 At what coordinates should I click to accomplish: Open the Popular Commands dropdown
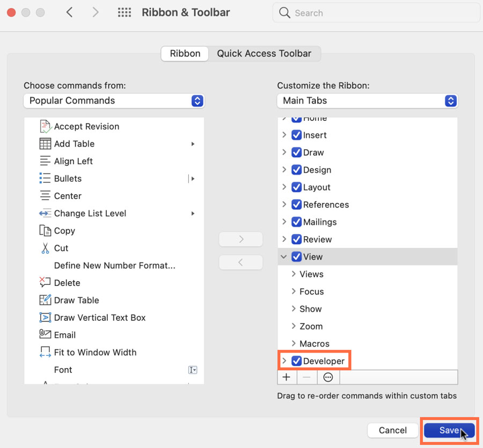point(114,101)
